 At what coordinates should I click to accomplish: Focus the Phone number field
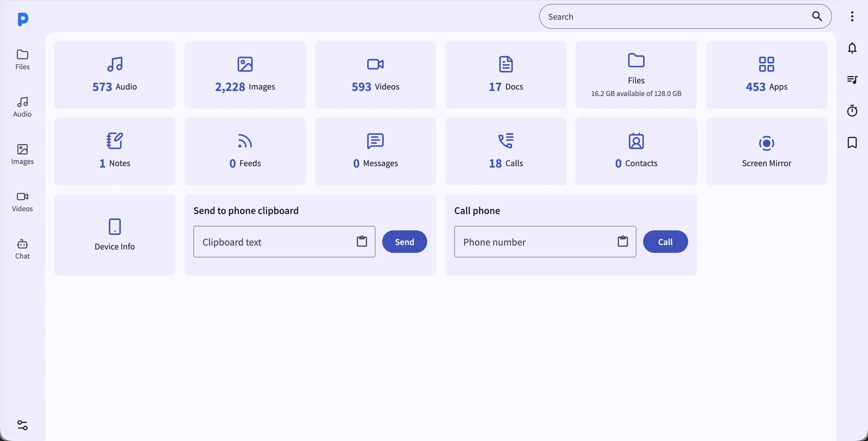(x=545, y=242)
